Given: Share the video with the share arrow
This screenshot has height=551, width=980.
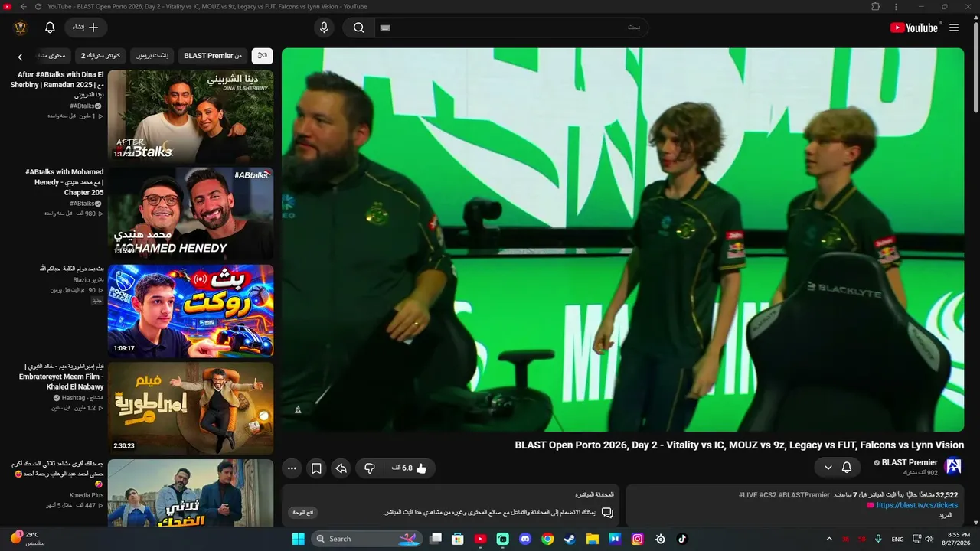Looking at the screenshot, I should [341, 468].
